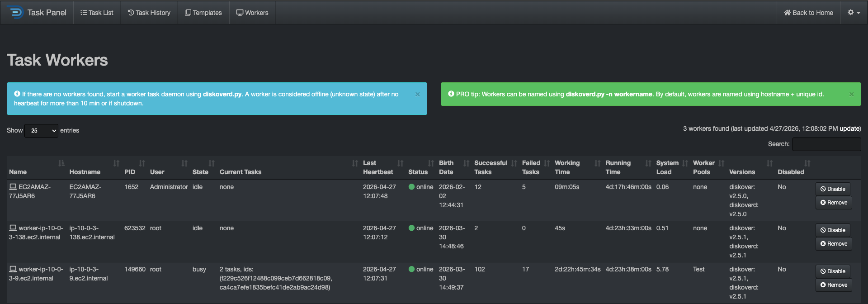The image size is (868, 304).
Task: Focus the Search input field
Action: pos(826,144)
